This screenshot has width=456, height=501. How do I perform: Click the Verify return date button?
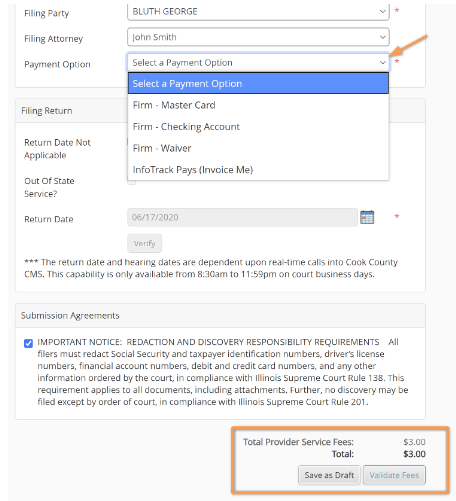(x=144, y=243)
